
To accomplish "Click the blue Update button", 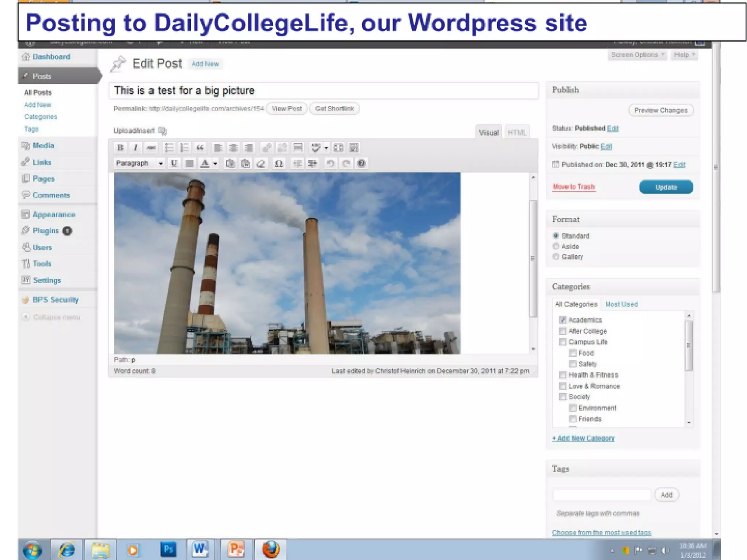I will 666,187.
